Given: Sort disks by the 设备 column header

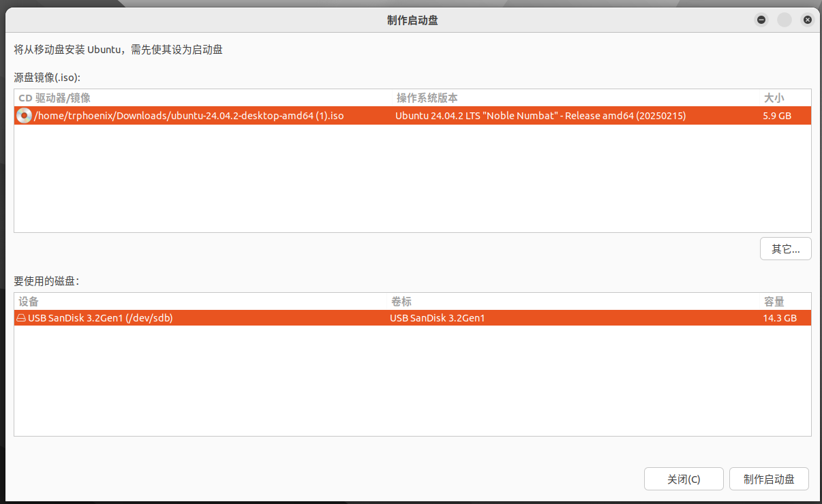Looking at the screenshot, I should 29,302.
